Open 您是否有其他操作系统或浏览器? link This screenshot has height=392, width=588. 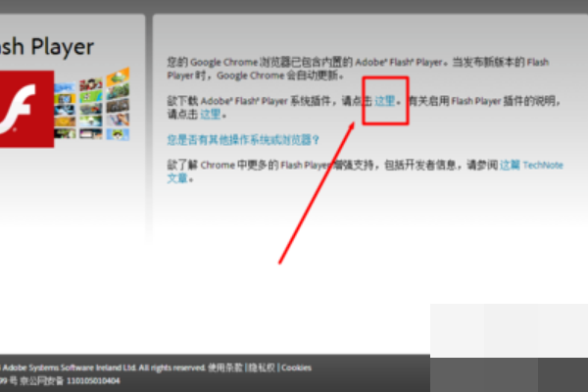(x=243, y=140)
